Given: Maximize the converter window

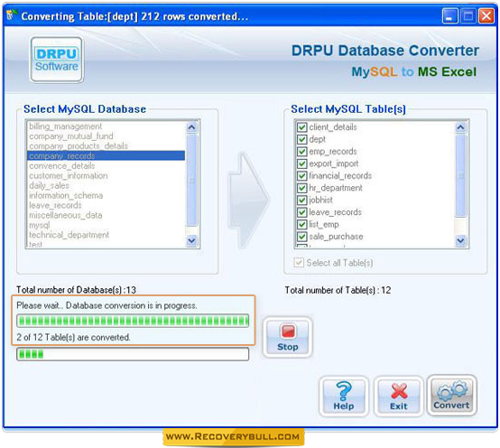Looking at the screenshot, I should click(468, 15).
